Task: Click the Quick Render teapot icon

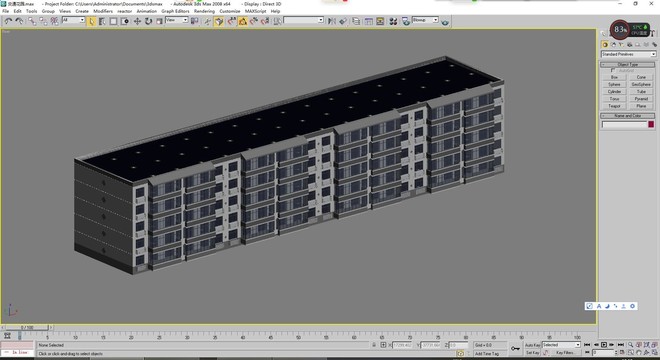Action: 445,21
